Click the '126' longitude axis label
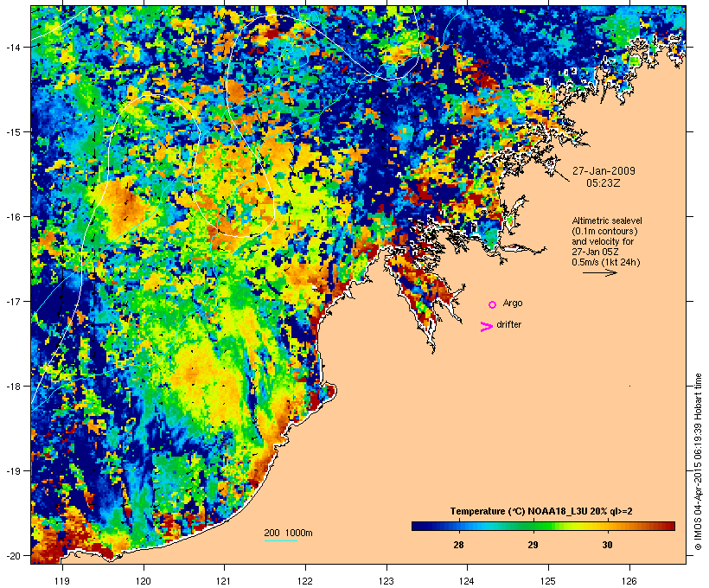The height and width of the screenshot is (588, 709). (629, 581)
